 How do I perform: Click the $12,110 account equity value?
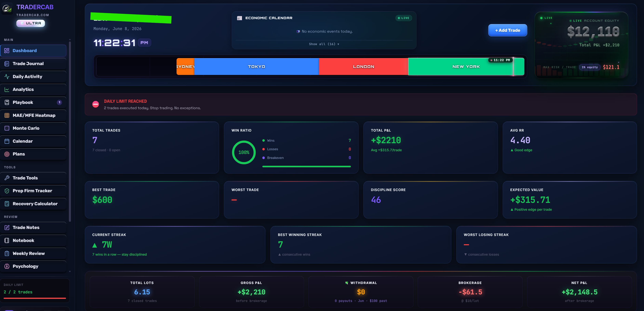click(593, 32)
